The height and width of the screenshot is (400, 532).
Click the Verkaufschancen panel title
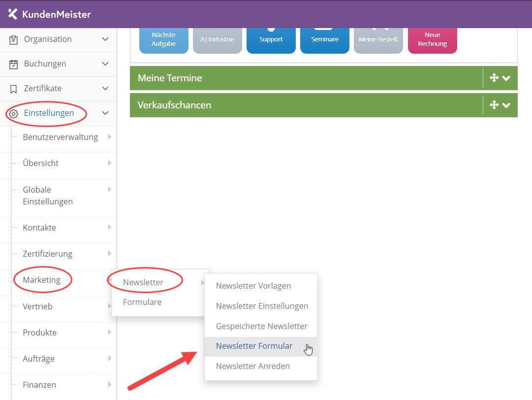(x=174, y=105)
